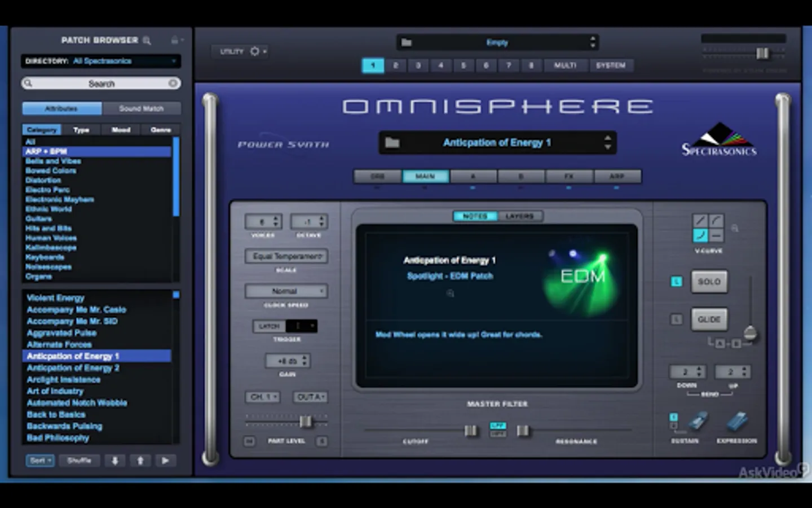The image size is (812, 508).
Task: Toggle the top Sustain mode box
Action: click(x=673, y=417)
